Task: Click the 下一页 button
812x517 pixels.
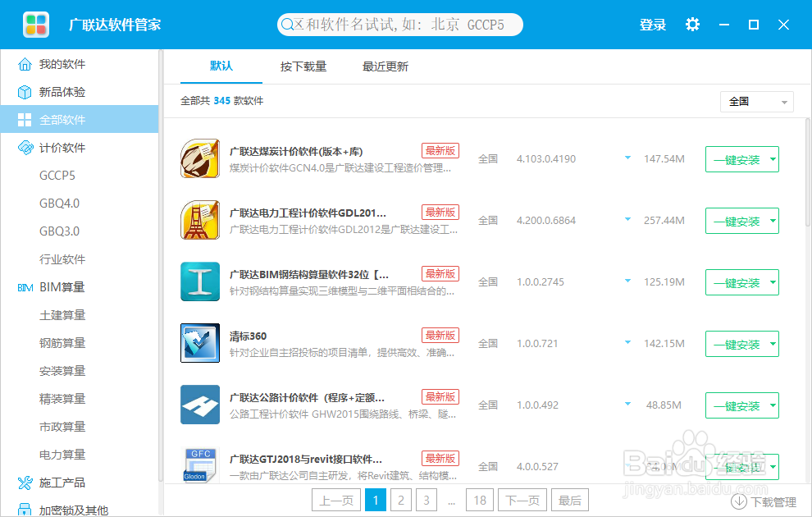Action: point(522,500)
